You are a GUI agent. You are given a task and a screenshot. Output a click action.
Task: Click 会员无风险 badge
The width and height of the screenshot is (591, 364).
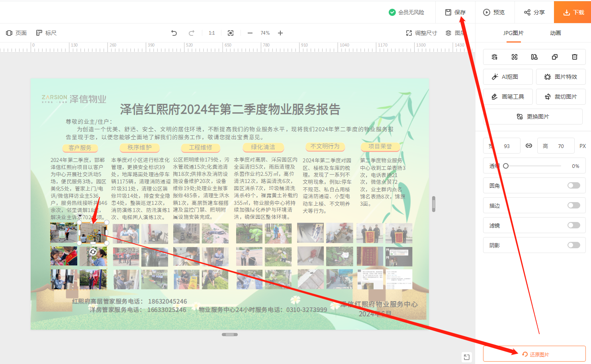[406, 12]
